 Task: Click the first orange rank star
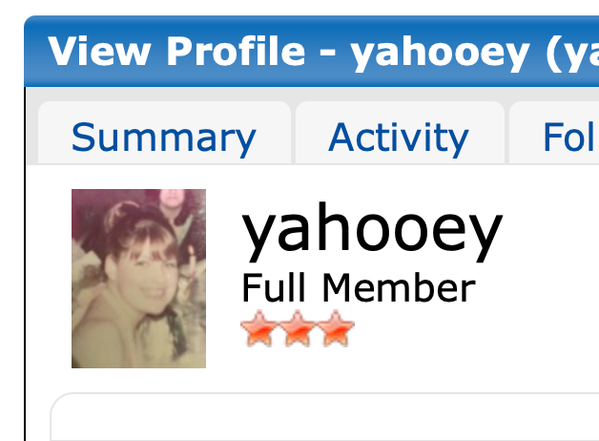259,329
